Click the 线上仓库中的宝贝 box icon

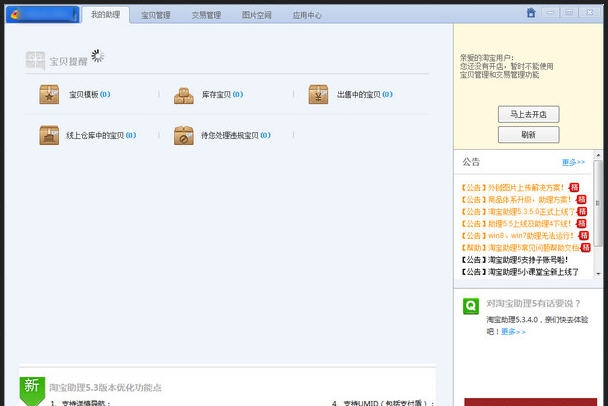(x=49, y=135)
